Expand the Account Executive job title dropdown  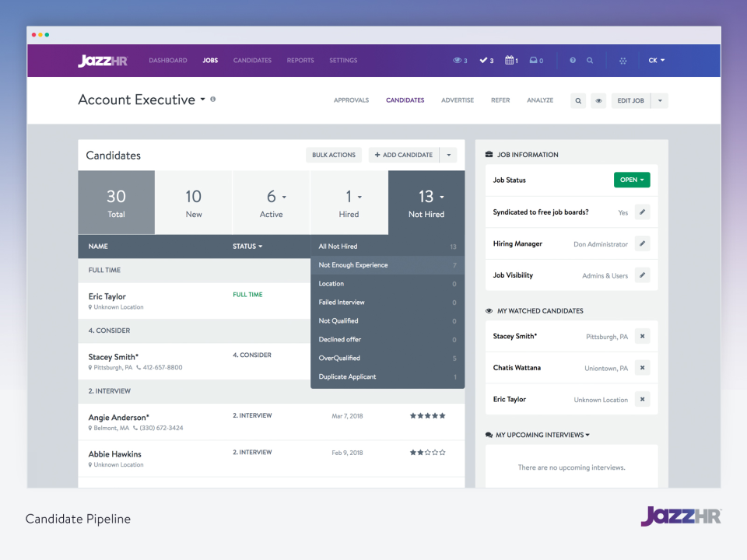[202, 100]
